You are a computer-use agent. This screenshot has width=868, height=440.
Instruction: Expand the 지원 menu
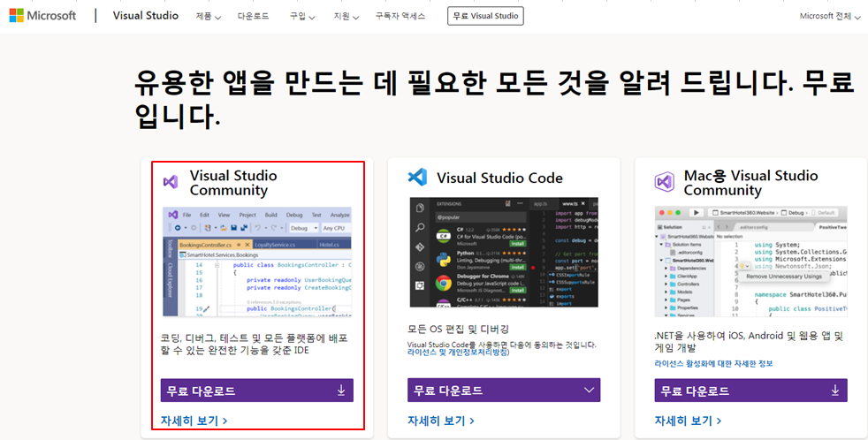[346, 16]
